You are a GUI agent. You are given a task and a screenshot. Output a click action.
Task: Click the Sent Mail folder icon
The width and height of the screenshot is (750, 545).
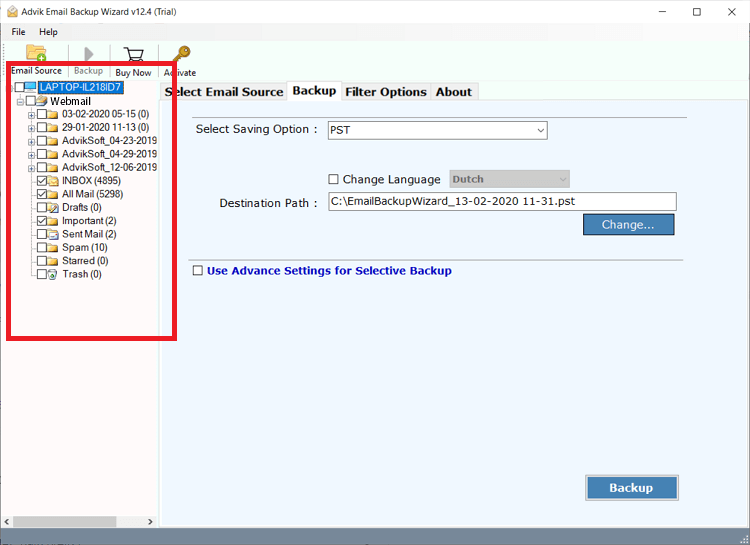53,234
